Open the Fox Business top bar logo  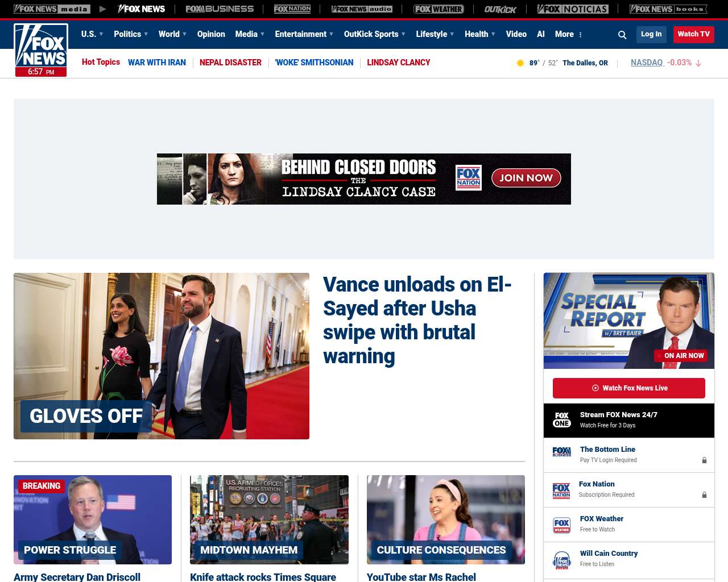(220, 9)
